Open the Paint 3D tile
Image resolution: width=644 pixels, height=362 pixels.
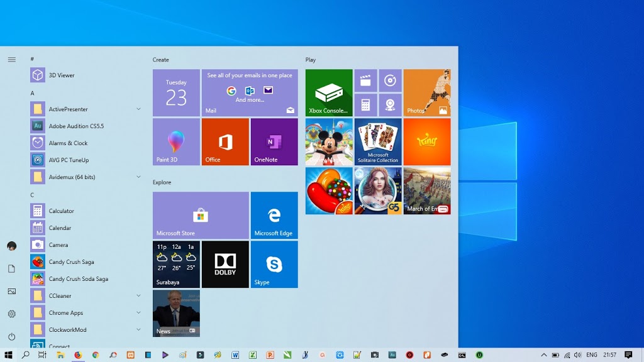[x=176, y=142]
